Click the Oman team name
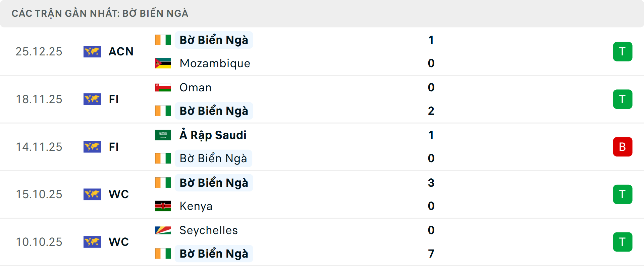644x266 pixels. click(x=195, y=87)
